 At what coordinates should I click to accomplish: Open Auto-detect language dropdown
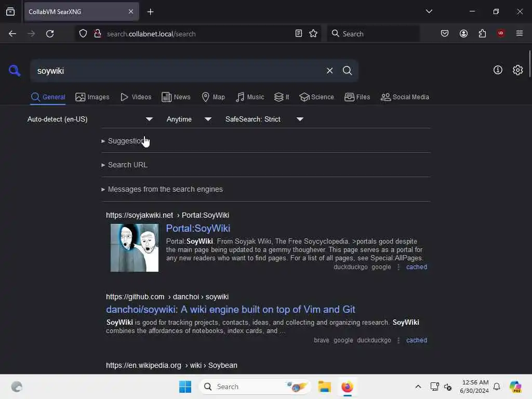tap(90, 119)
